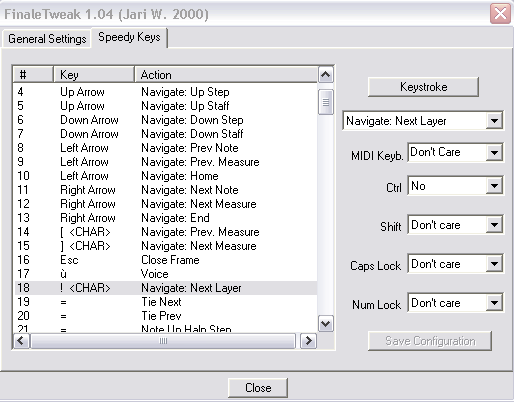Image resolution: width=514 pixels, height=402 pixels.
Task: Select row 8 Navigate: Prev Note
Action: pyautogui.click(x=165, y=148)
